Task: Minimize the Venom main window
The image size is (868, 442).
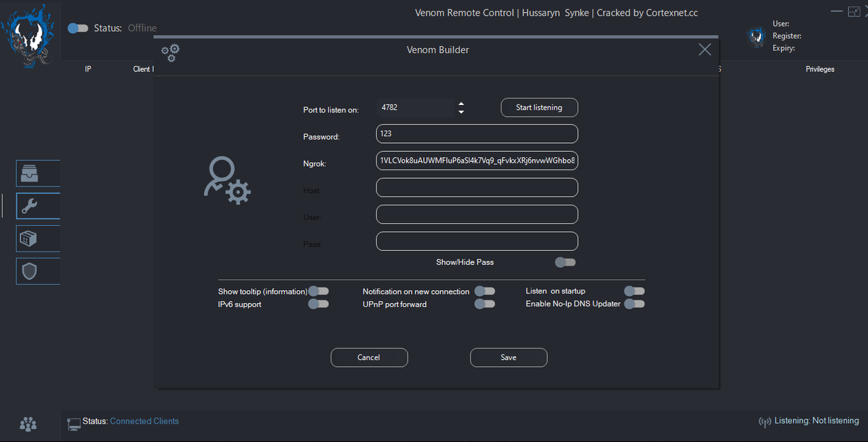Action: pos(837,12)
